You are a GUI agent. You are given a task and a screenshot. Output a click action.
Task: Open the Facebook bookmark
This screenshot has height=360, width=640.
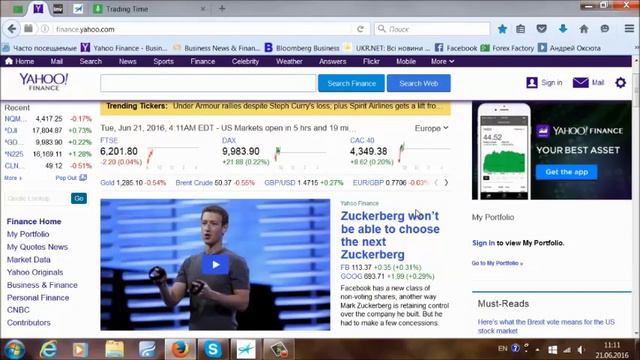tap(456, 48)
